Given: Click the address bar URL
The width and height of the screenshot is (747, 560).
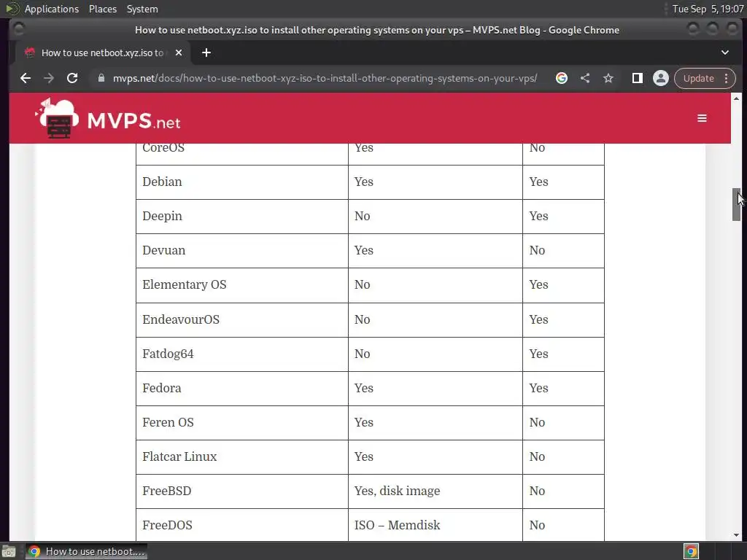Looking at the screenshot, I should point(325,78).
